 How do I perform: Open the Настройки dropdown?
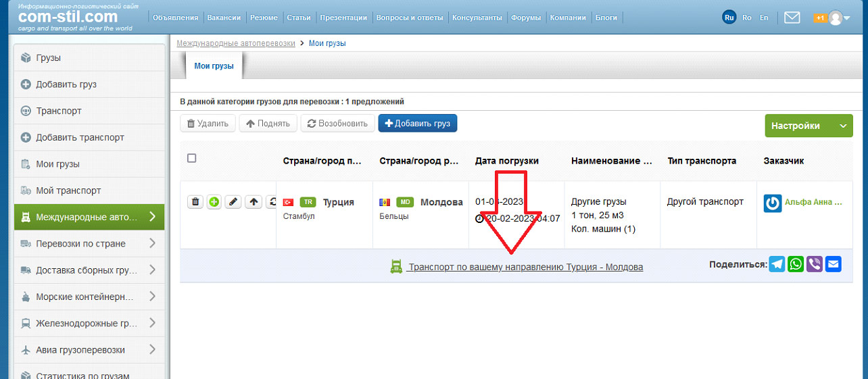click(808, 126)
